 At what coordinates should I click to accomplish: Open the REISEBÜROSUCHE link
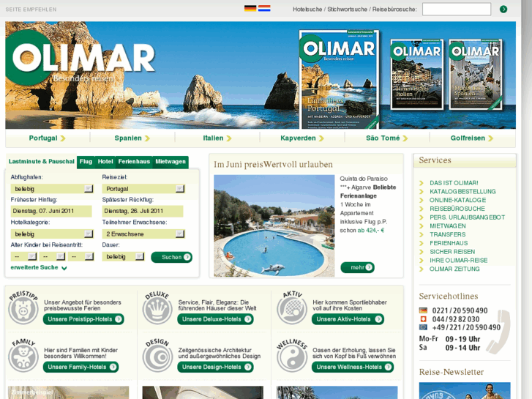pyautogui.click(x=457, y=209)
